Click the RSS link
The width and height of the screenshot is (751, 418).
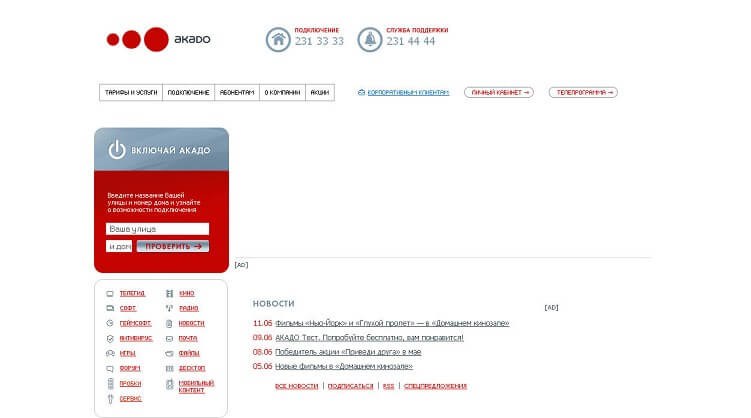coord(388,386)
